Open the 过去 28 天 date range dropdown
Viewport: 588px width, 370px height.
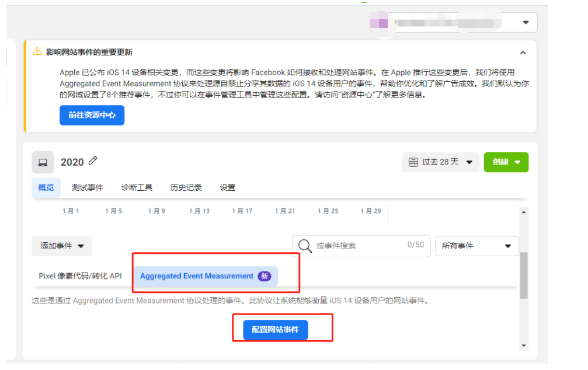point(441,162)
